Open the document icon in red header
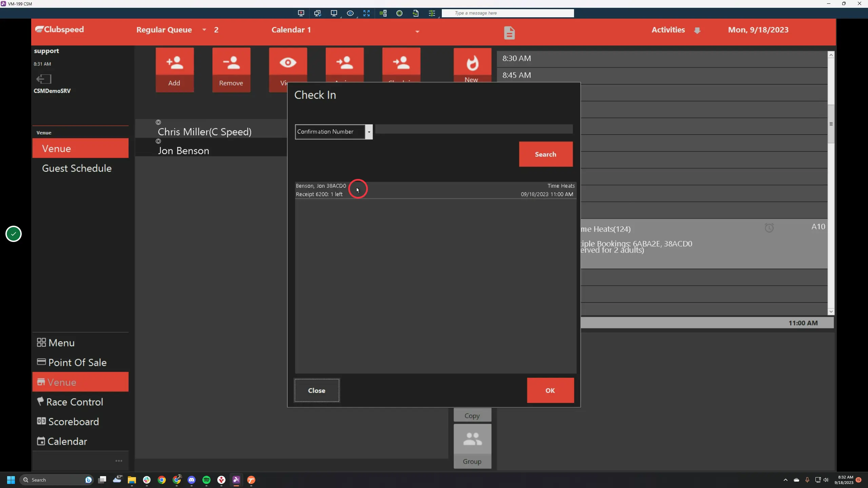The height and width of the screenshot is (488, 868). point(509,33)
